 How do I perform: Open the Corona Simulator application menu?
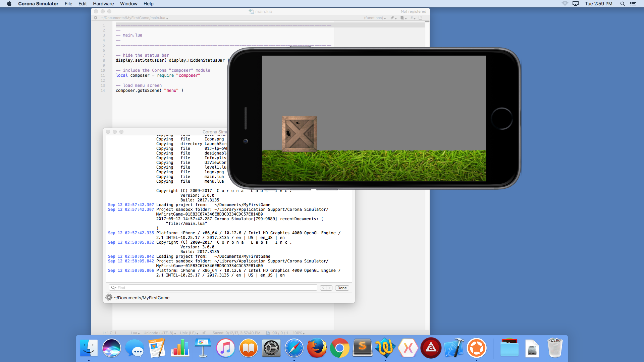[38, 4]
